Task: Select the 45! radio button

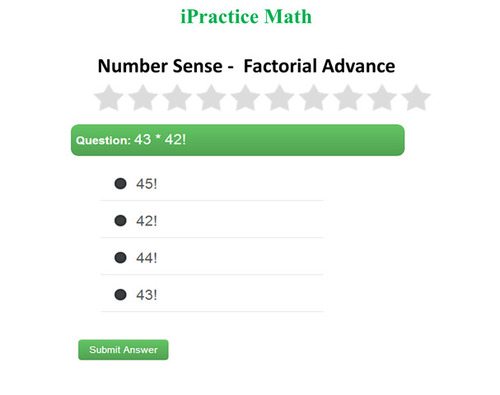Action: point(120,183)
